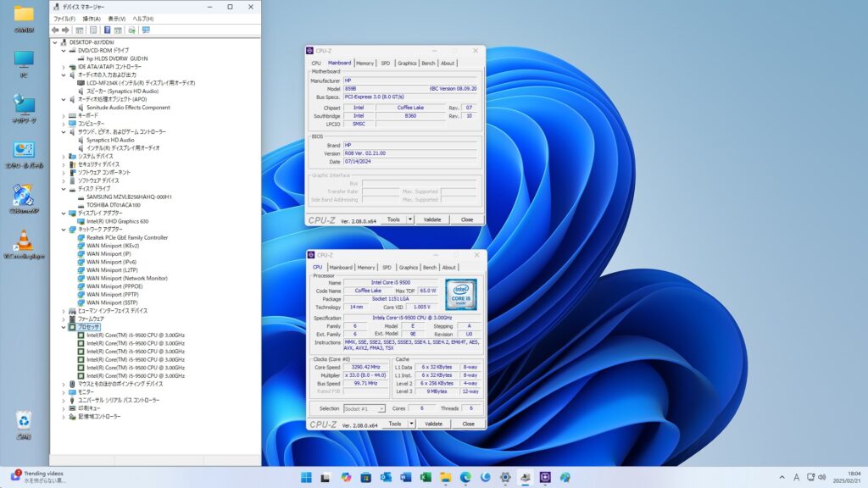Viewport: 868px width, 488px height.
Task: Click the CPU-Z icon in taskbar
Action: click(545, 478)
